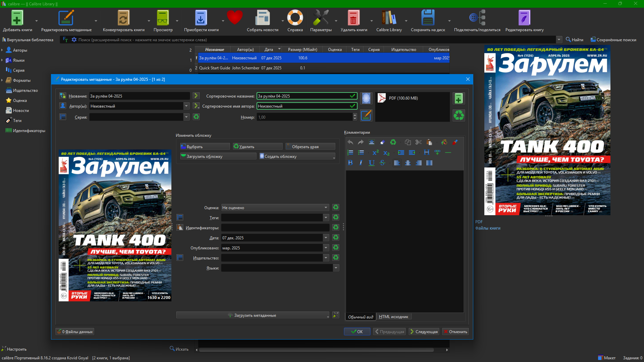644x362 pixels.
Task: Open the tag editor icon beside Tags
Action: pyautogui.click(x=180, y=218)
